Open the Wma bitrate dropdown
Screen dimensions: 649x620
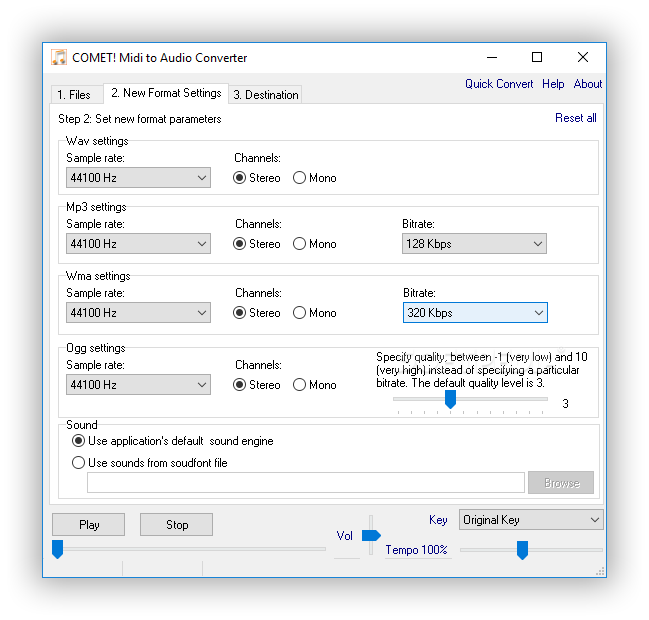(x=474, y=313)
